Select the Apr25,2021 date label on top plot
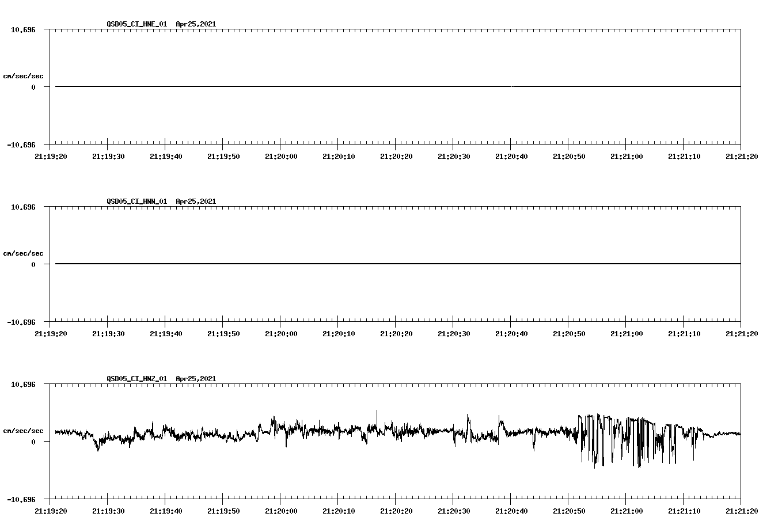 pos(195,25)
